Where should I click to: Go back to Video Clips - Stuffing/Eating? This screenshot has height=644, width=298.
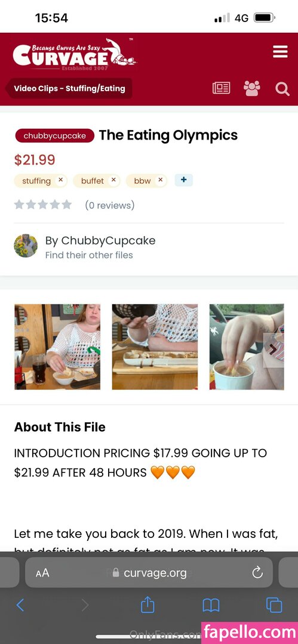pyautogui.click(x=69, y=88)
